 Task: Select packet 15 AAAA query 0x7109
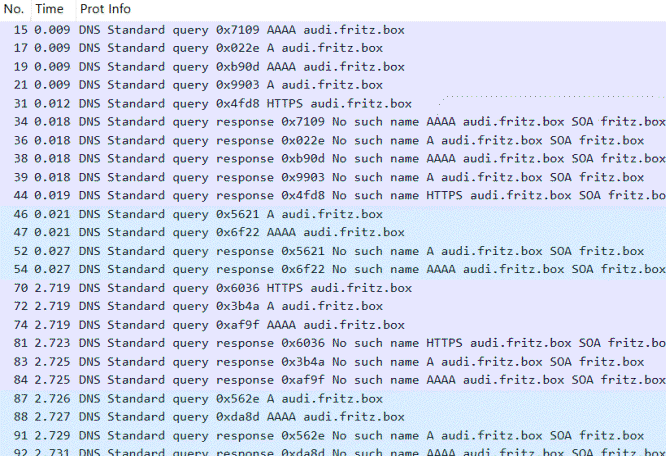333,30
